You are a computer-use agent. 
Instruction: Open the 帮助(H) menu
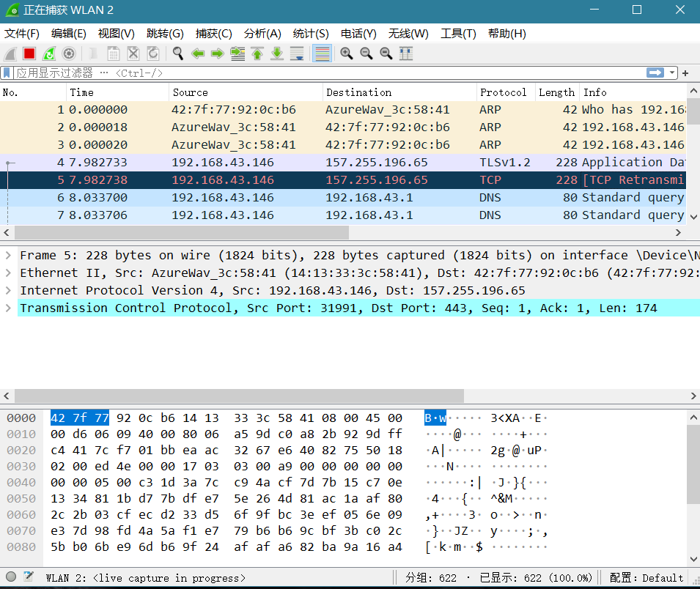(506, 34)
